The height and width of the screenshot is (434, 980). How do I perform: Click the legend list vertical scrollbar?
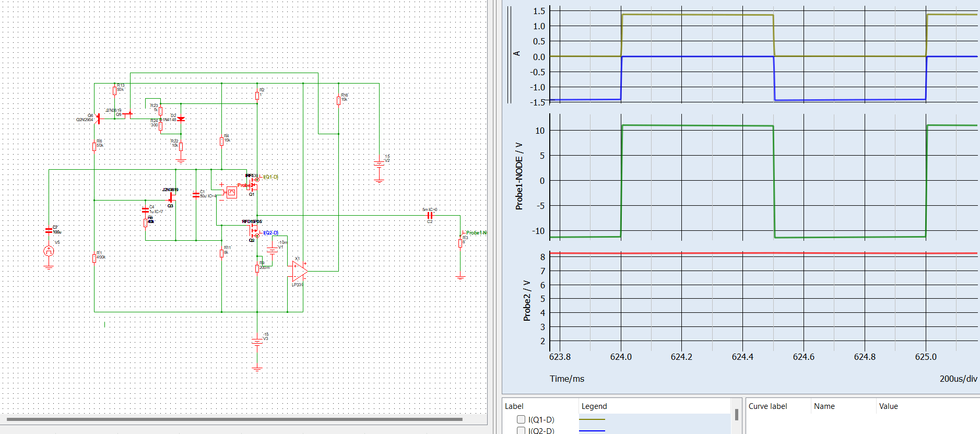click(736, 415)
